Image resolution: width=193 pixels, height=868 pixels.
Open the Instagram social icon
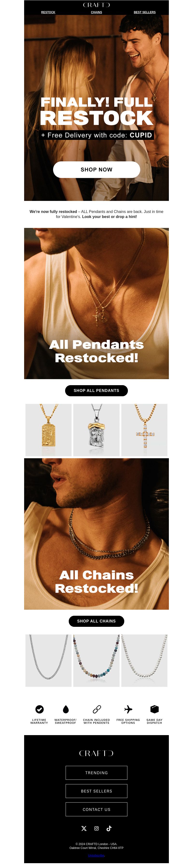[97, 828]
